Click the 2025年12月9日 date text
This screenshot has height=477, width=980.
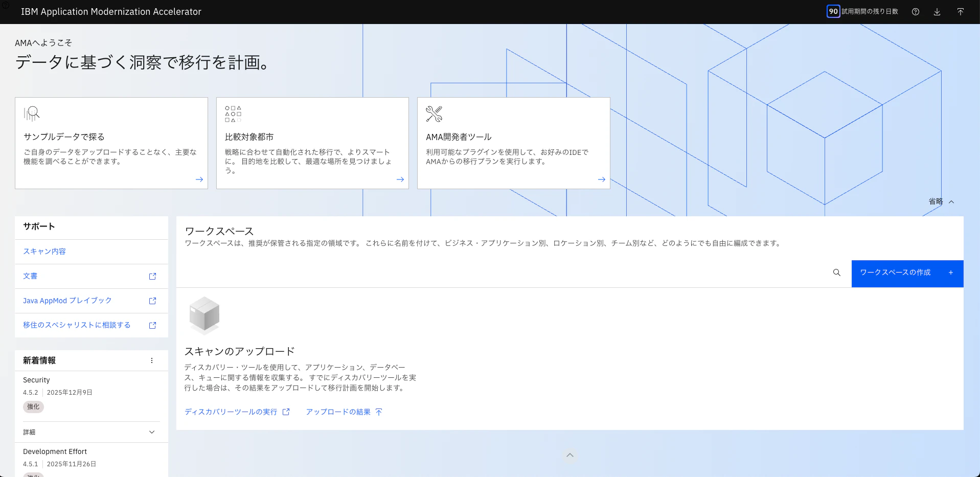tap(70, 393)
